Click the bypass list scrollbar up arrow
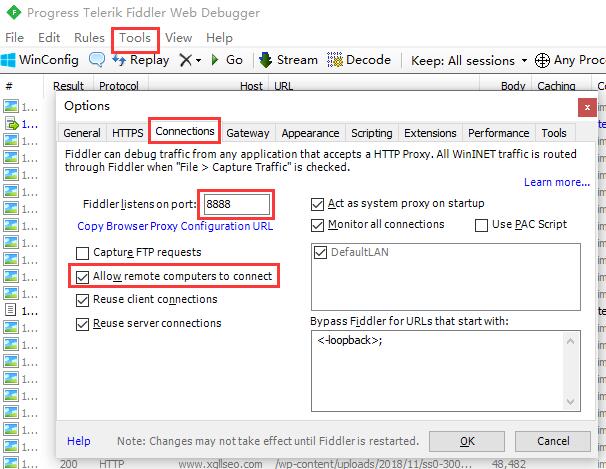Viewport: 606px width, 469px height. click(570, 341)
